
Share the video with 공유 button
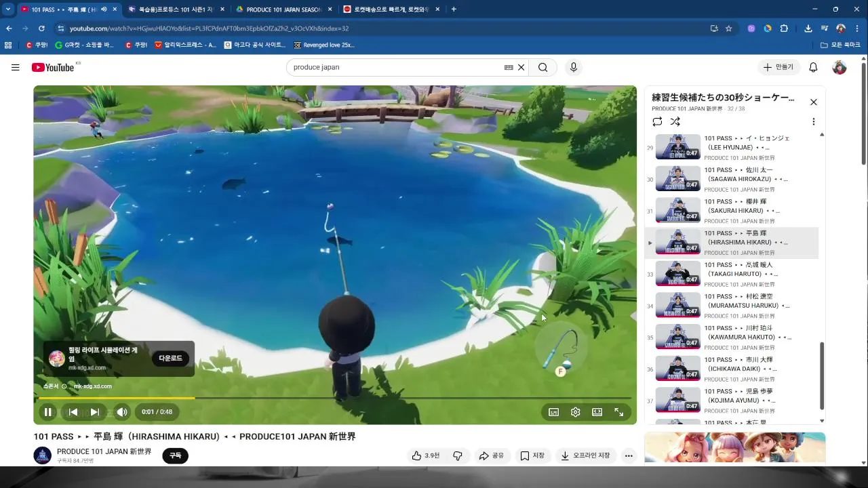[492, 456]
